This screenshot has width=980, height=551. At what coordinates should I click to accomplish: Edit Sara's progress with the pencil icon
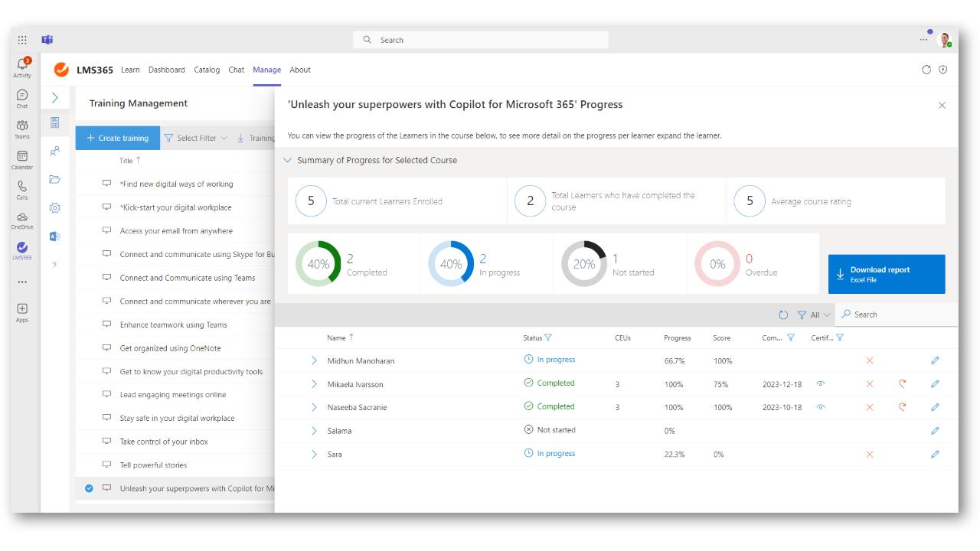pyautogui.click(x=935, y=455)
